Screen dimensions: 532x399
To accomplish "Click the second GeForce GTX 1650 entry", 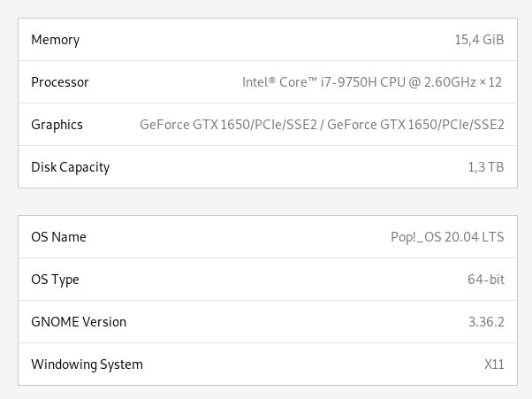I will coord(415,125).
